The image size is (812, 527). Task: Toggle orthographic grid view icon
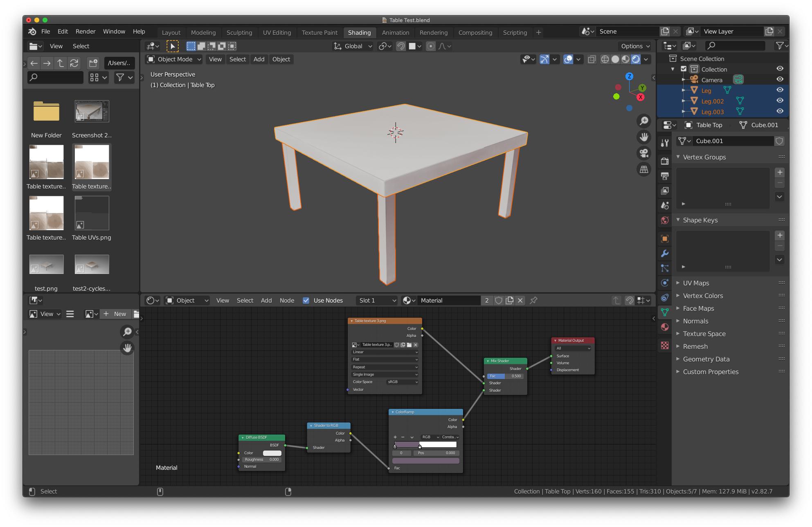pos(644,169)
